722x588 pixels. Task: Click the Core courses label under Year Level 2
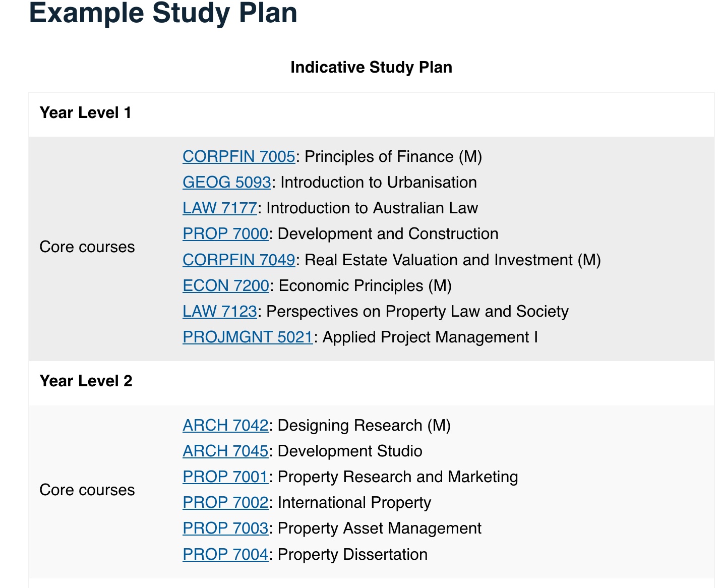[x=87, y=490]
